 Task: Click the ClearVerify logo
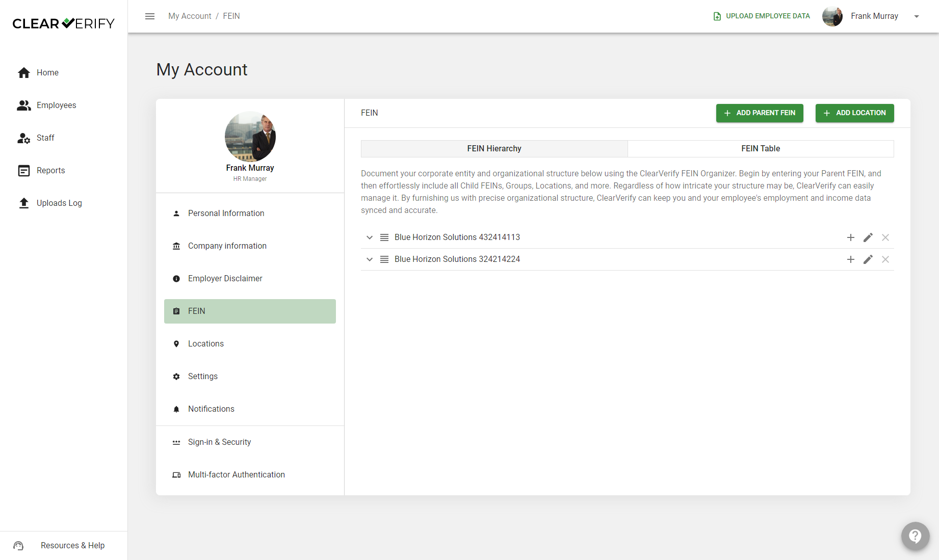point(63,23)
